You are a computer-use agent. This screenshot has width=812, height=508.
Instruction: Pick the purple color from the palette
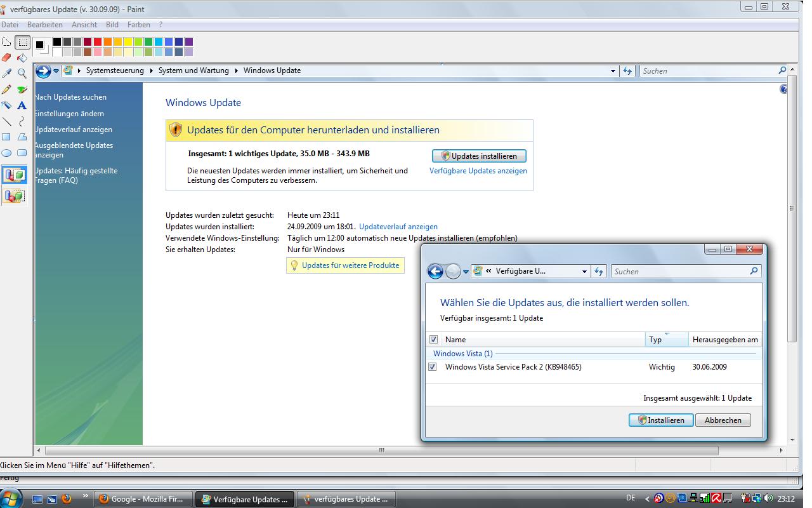coord(189,42)
